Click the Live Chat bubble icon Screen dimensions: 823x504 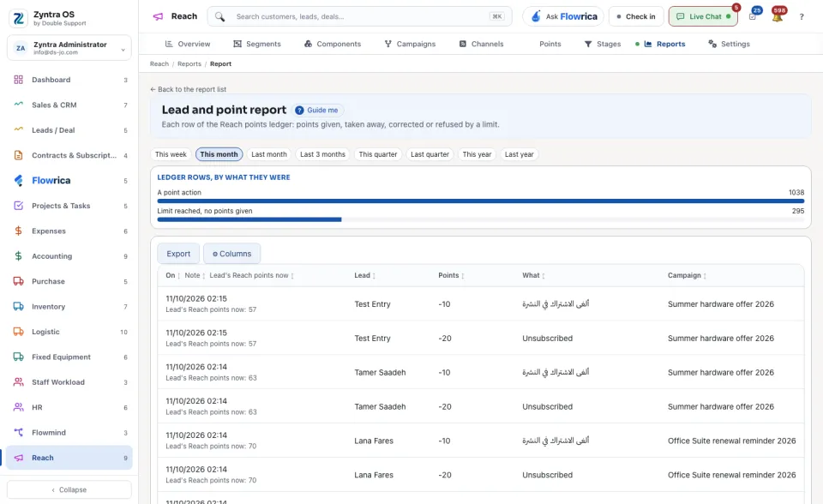[680, 17]
